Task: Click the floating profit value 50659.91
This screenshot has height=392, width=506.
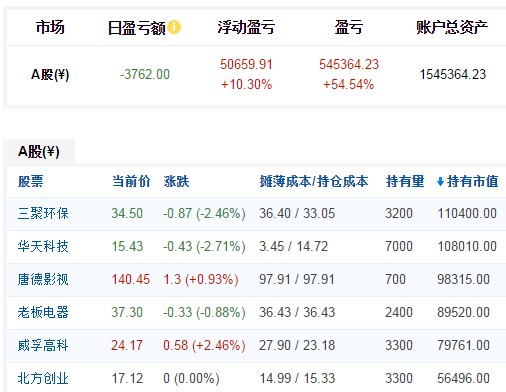Action: point(246,64)
